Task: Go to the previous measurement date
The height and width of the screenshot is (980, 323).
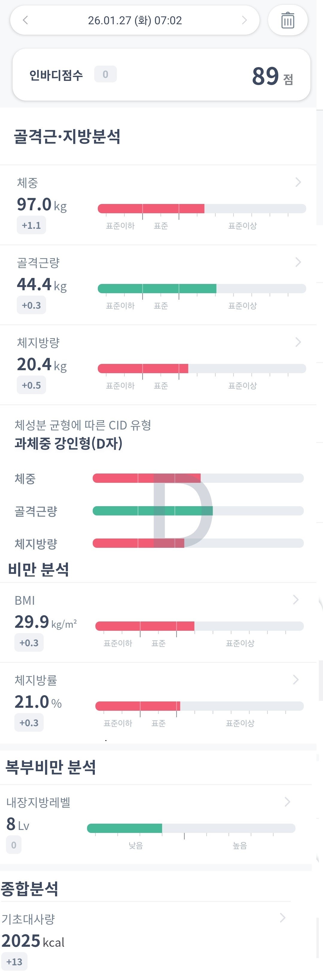Action: pos(25,20)
